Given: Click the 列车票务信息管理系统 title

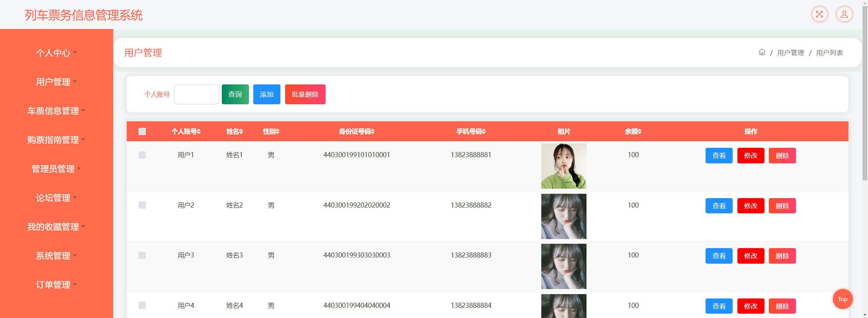Looking at the screenshot, I should pos(84,15).
